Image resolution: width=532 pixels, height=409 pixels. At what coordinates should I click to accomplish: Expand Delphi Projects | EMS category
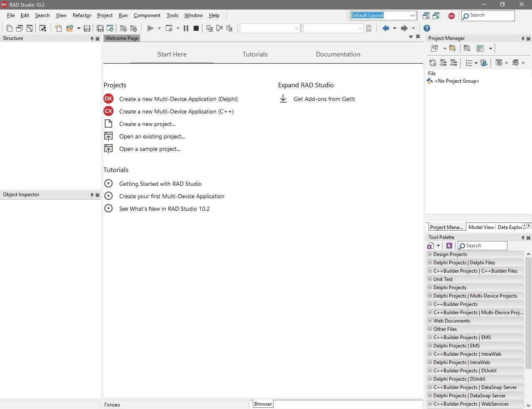pos(430,346)
